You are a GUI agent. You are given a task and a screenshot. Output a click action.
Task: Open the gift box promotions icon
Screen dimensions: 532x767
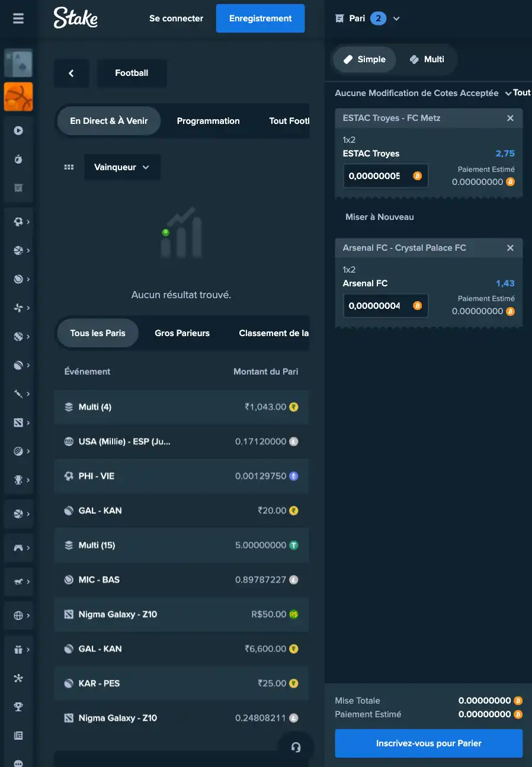point(18,650)
